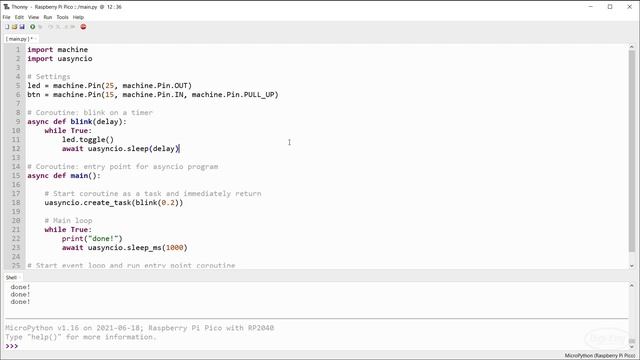Open the Tools menu
The height and width of the screenshot is (360, 640).
62,17
